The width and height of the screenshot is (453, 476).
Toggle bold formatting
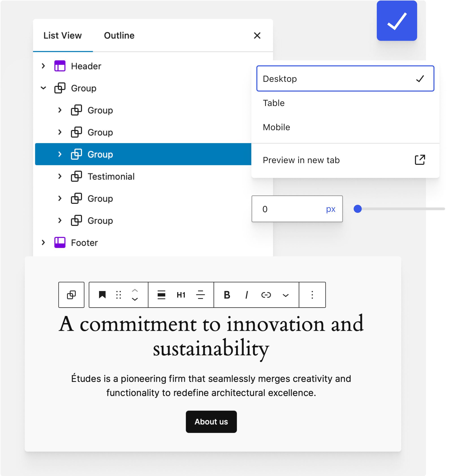[227, 295]
